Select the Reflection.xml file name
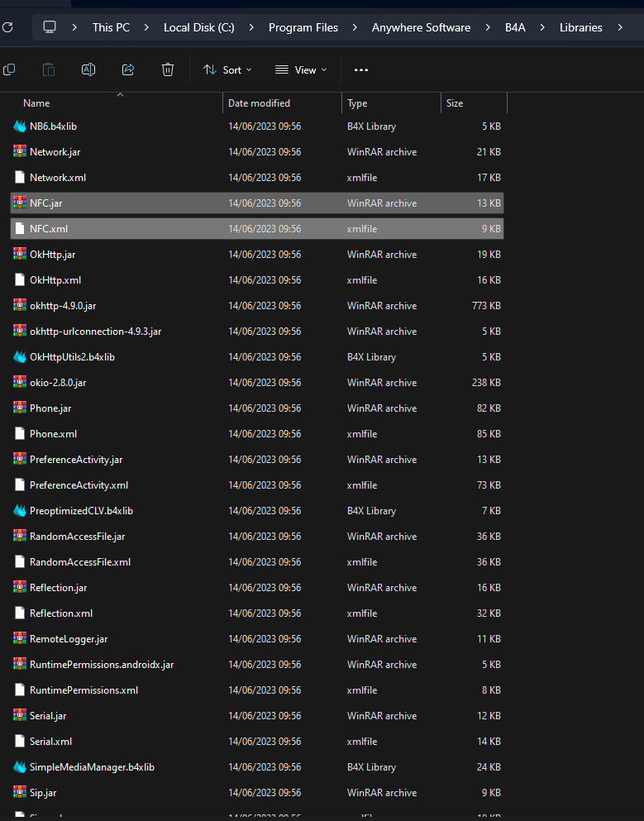Screen dimensions: 644x821 coord(60,613)
